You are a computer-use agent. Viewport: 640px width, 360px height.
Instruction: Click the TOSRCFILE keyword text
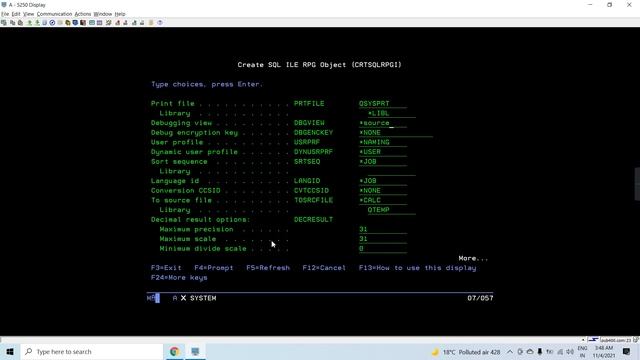(313, 200)
